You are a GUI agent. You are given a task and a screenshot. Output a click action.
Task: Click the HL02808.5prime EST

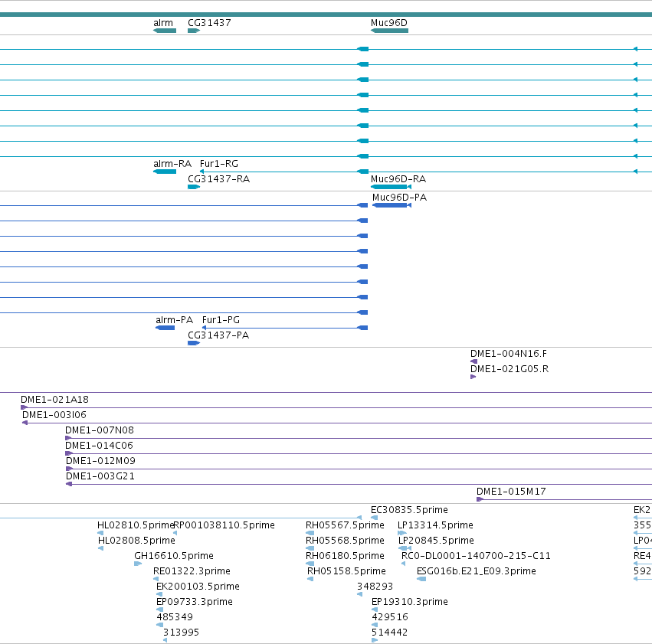(x=100, y=548)
